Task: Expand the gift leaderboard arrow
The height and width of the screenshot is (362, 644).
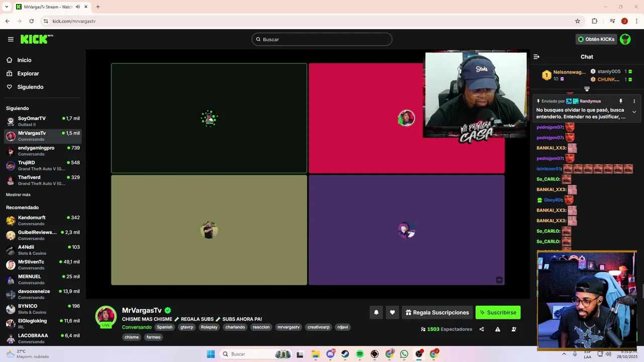Action: click(587, 89)
